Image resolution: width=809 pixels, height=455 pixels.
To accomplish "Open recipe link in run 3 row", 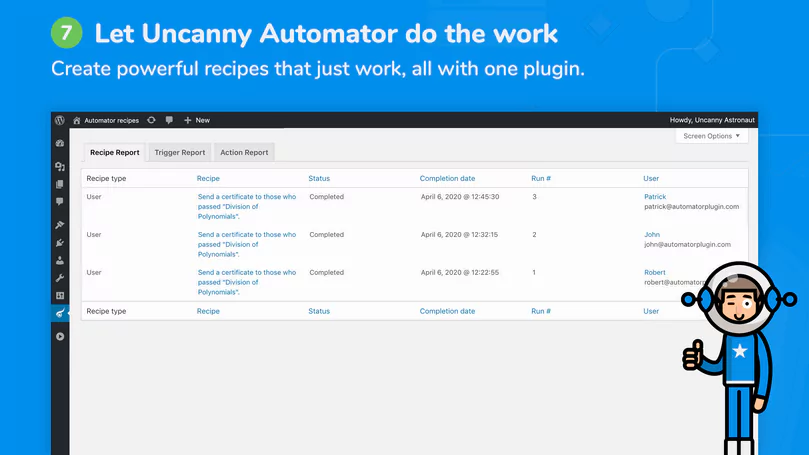I will 247,206.
